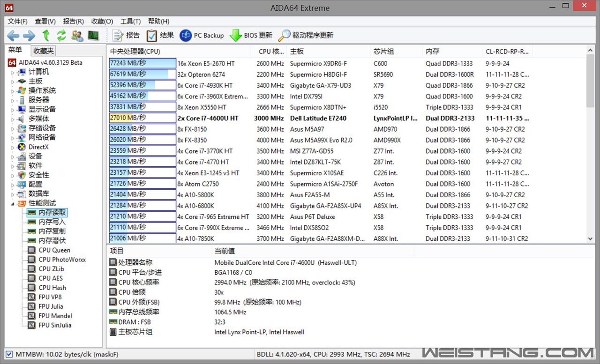Click the green refresh arrows toolbar icon
Image resolution: width=600 pixels, height=364 pixels.
(x=61, y=35)
